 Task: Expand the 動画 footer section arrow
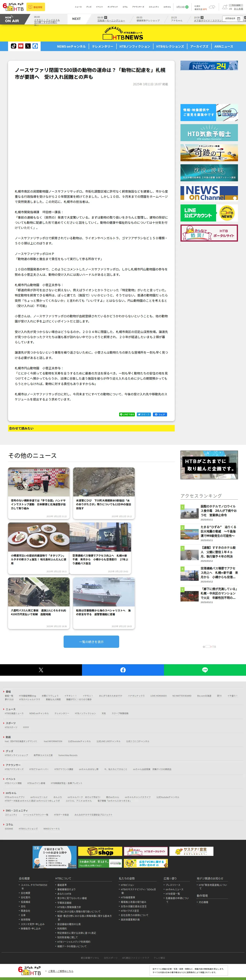[4, 737]
